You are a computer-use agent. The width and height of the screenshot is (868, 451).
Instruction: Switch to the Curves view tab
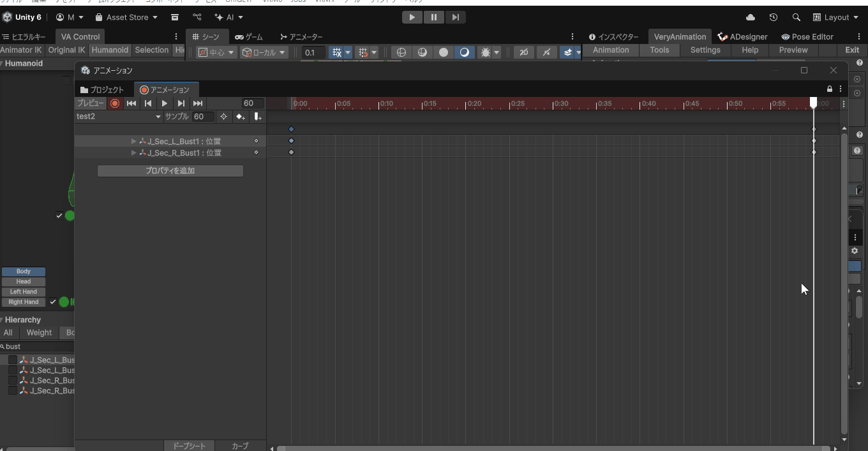[x=240, y=446]
